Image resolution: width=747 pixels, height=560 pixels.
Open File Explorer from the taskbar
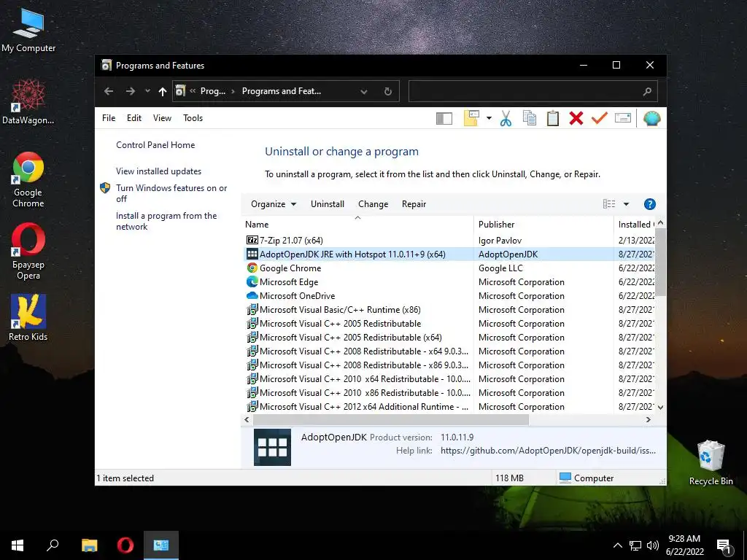[90, 545]
